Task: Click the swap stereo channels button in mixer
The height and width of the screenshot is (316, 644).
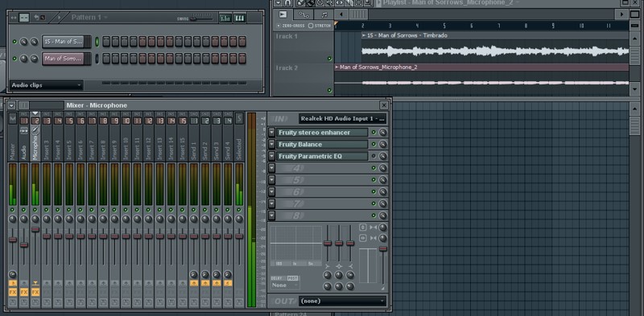Action: pyautogui.click(x=363, y=238)
